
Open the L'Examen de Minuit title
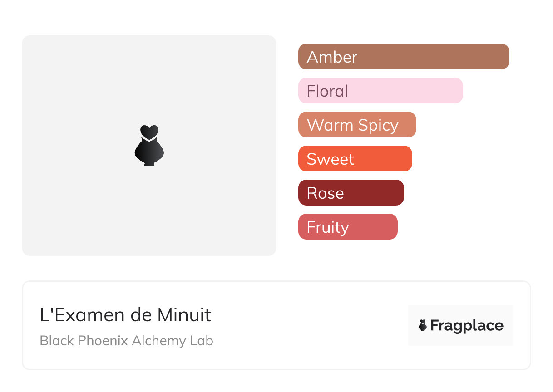click(x=125, y=315)
